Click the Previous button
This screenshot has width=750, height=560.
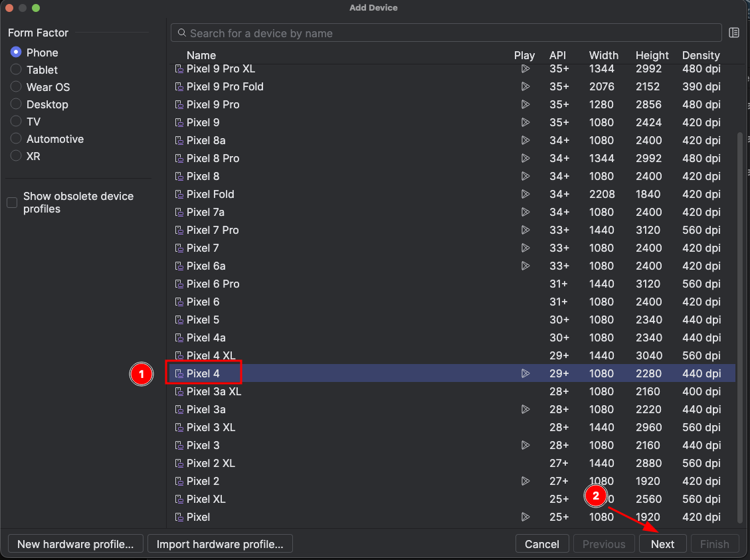pos(604,544)
